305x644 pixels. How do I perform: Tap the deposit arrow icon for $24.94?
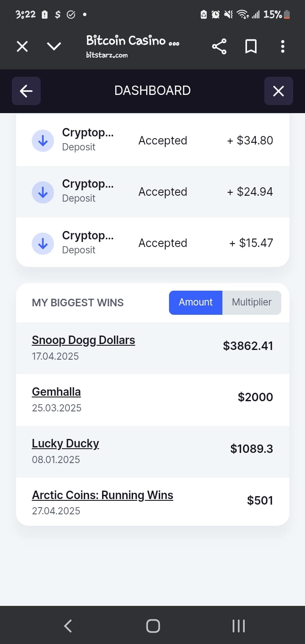43,192
